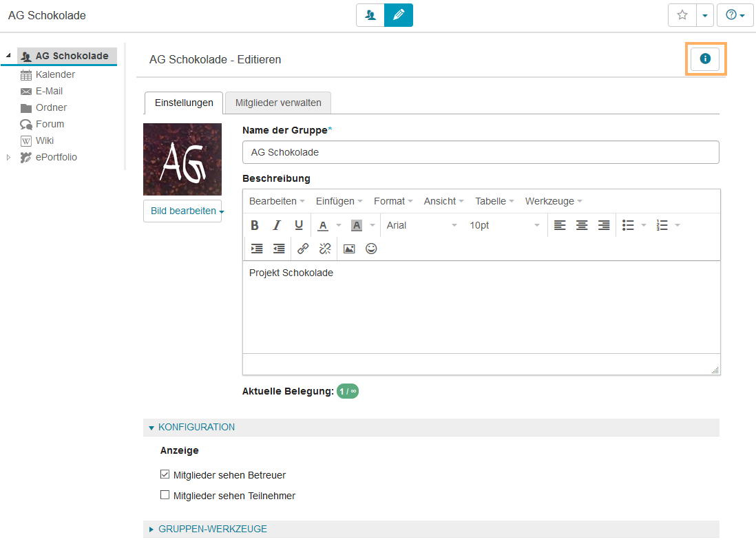Open the 10pt font size dropdown
Screen dimensions: 756x546
coord(505,225)
